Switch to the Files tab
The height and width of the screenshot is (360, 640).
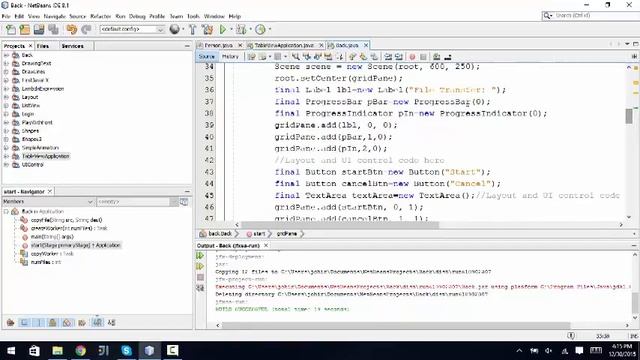43,46
